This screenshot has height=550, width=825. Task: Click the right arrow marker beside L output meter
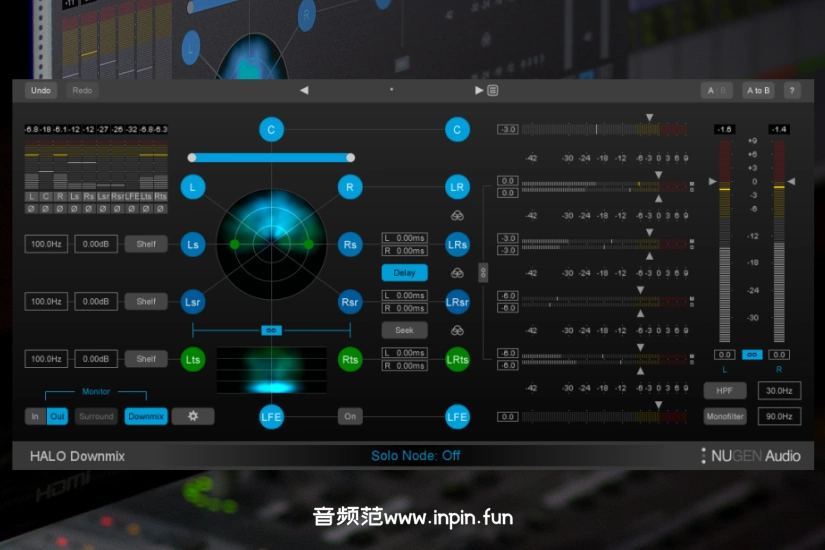pos(712,181)
